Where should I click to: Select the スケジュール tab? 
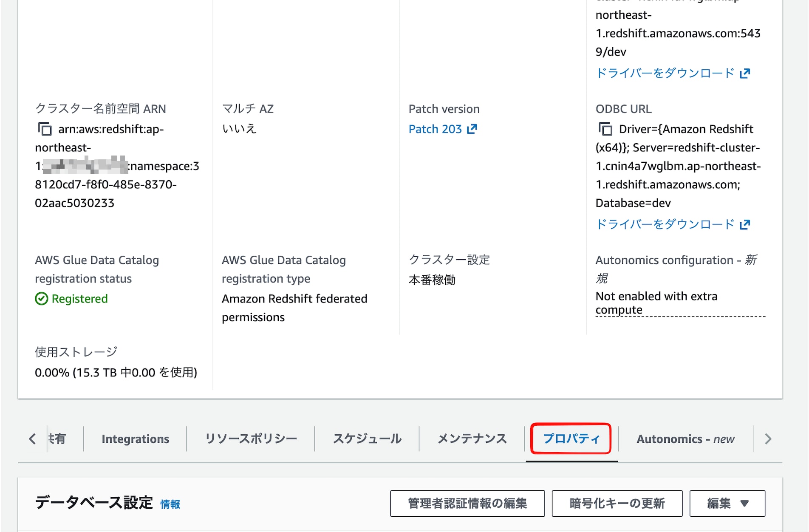(x=367, y=439)
